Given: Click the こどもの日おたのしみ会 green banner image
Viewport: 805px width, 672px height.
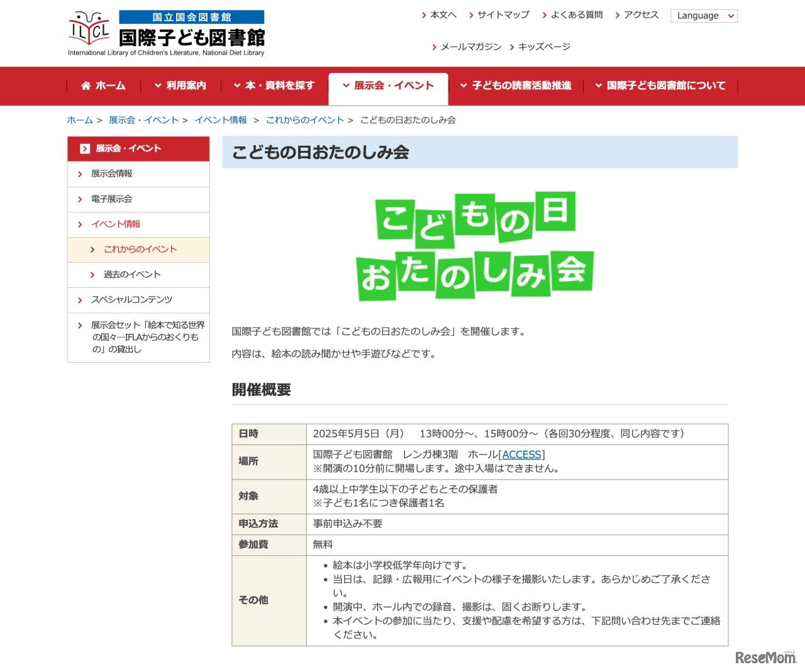Looking at the screenshot, I should coord(475,247).
